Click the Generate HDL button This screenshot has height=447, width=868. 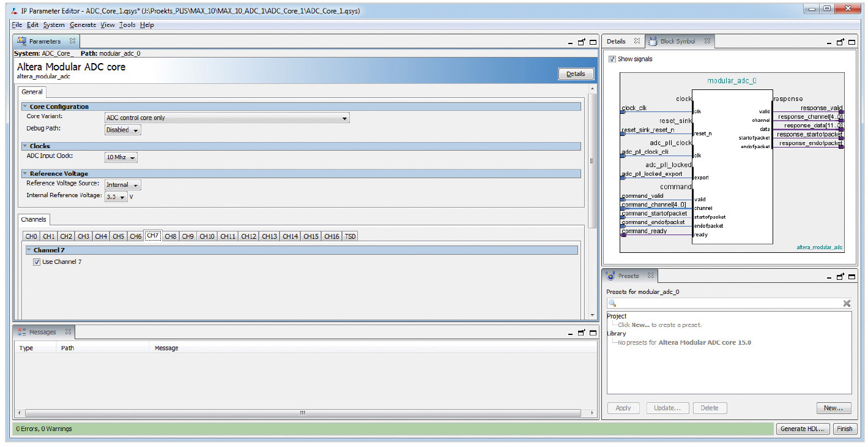point(803,429)
